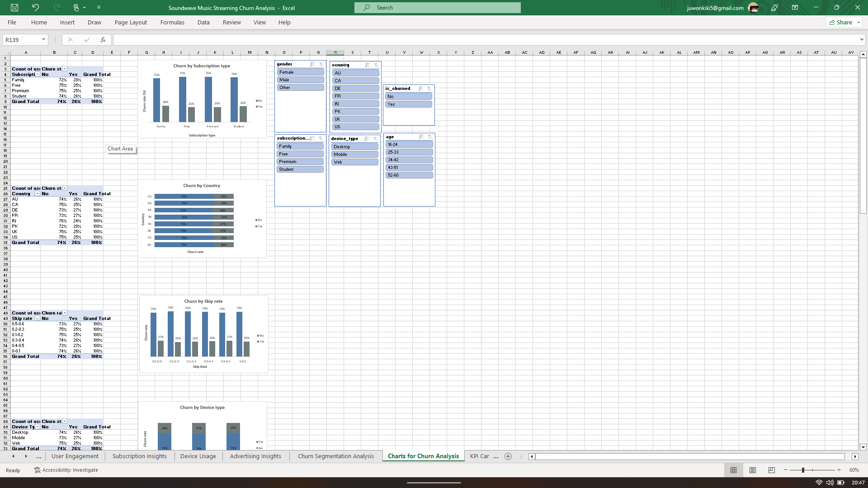This screenshot has width=868, height=488.
Task: Click Accessibility: Investigate in status bar
Action: click(66, 470)
